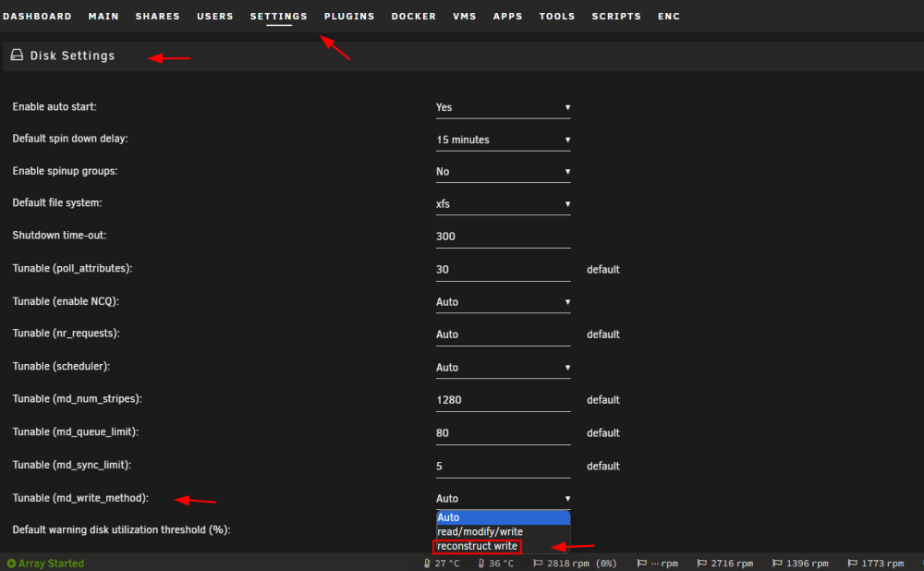
Task: Open the Plugins tab
Action: point(349,16)
